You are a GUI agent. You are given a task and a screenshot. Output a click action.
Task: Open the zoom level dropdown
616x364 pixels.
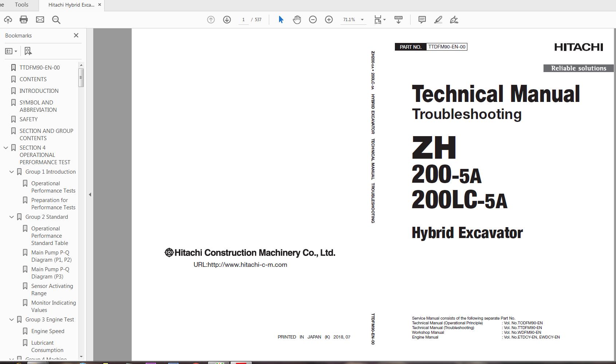362,20
